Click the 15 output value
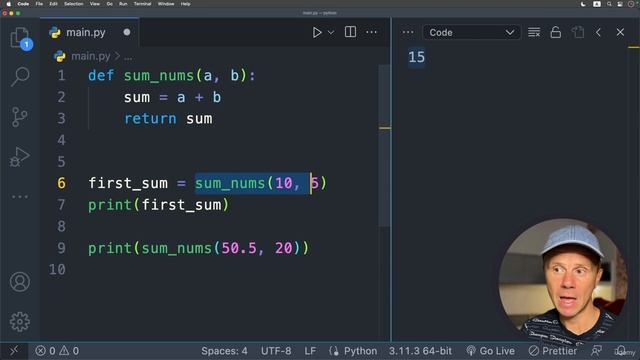This screenshot has width=640, height=360. click(416, 57)
